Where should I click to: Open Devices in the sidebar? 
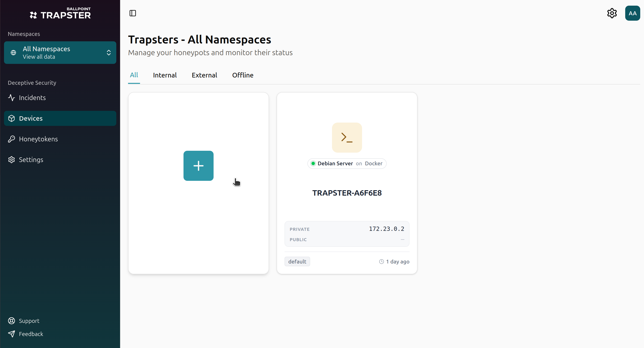pyautogui.click(x=60, y=118)
